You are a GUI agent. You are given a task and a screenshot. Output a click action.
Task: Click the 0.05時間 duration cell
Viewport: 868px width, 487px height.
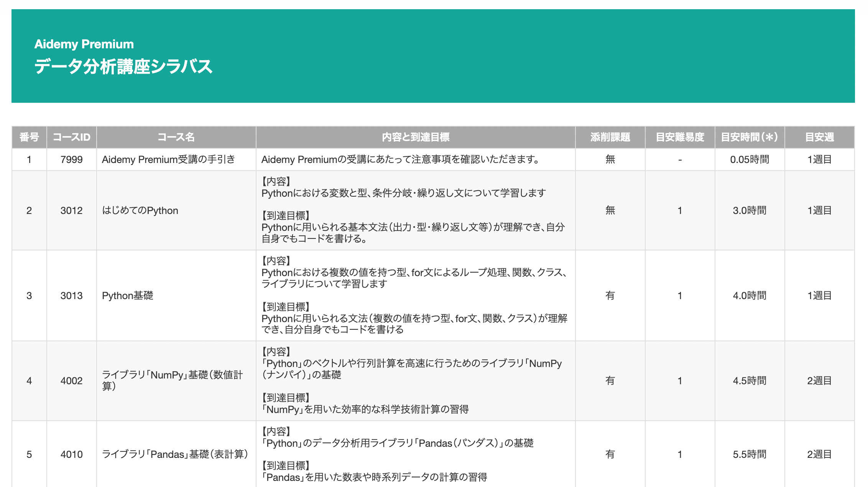click(750, 160)
